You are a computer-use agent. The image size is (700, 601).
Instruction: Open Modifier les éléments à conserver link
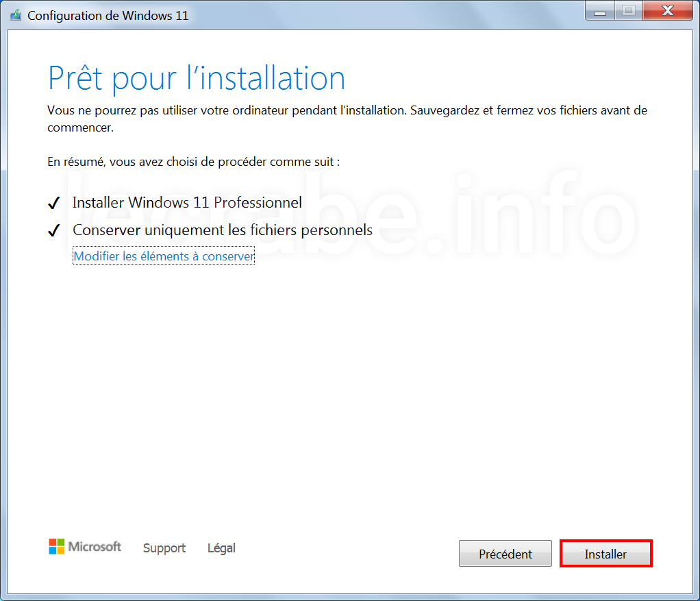164,256
